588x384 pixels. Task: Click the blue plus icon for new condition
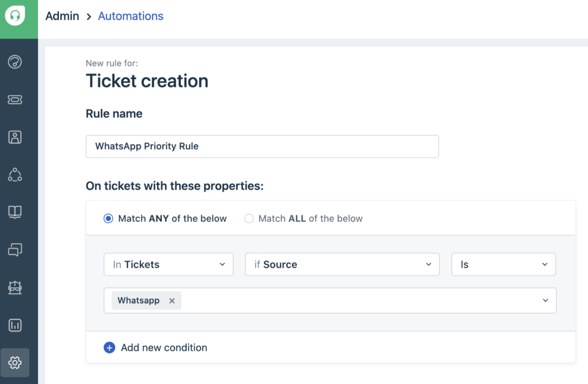[109, 348]
